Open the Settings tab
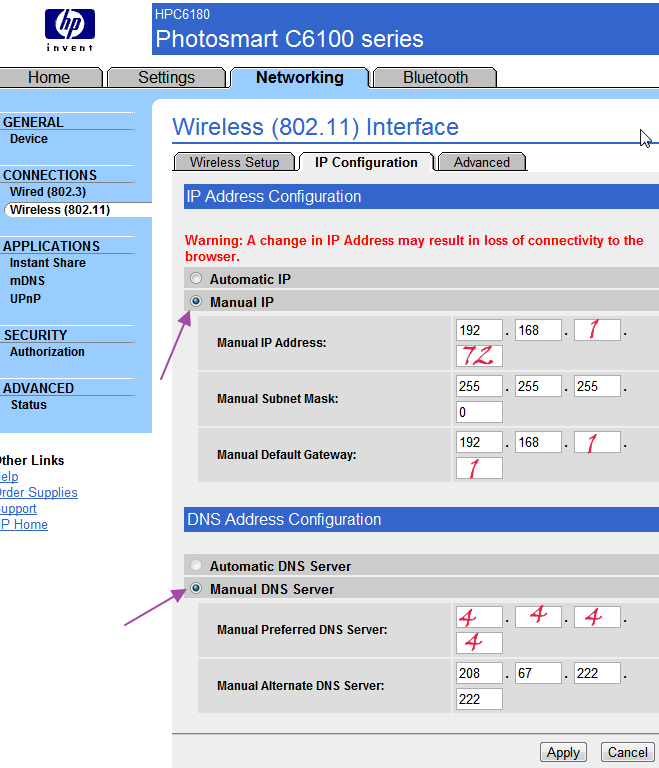659x768 pixels. [x=166, y=77]
